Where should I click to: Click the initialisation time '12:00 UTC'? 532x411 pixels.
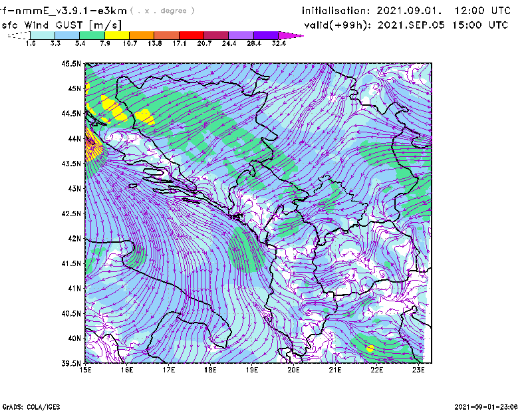click(483, 11)
